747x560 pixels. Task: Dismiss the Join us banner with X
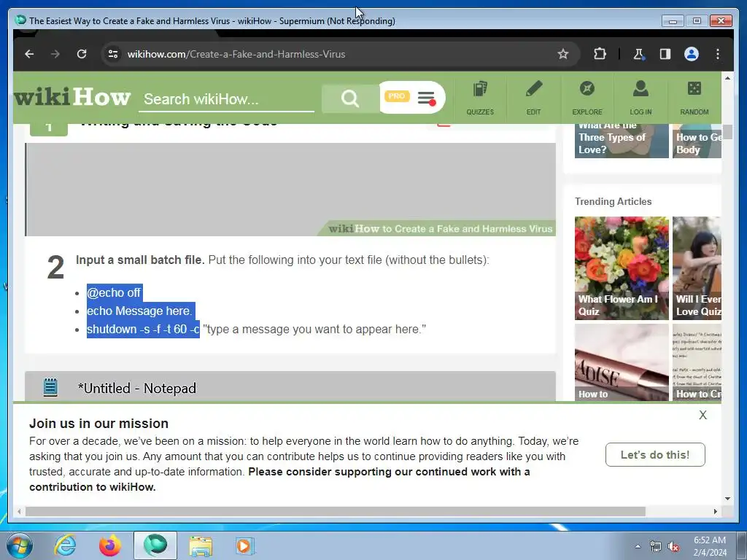click(703, 415)
